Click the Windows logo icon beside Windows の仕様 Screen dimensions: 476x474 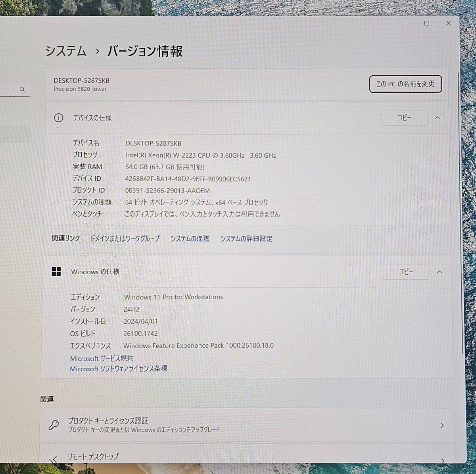[x=56, y=271]
